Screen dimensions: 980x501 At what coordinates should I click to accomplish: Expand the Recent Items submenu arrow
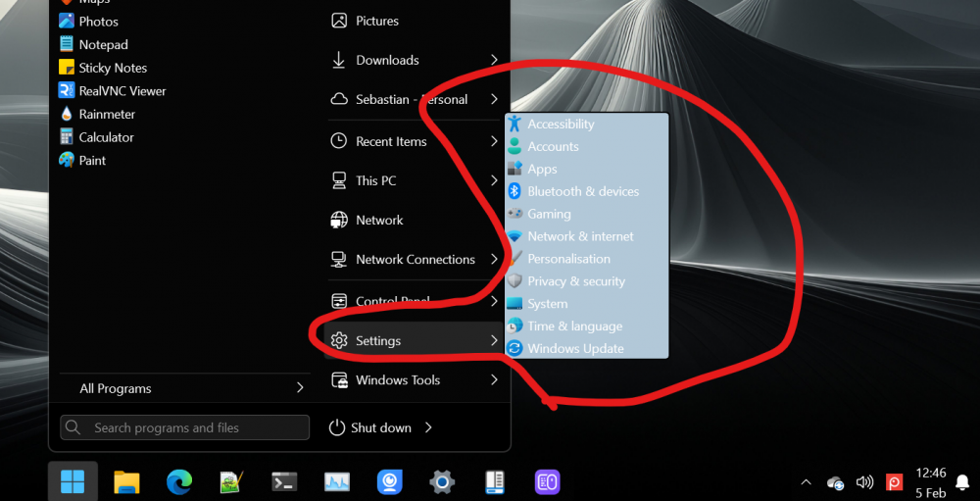494,141
